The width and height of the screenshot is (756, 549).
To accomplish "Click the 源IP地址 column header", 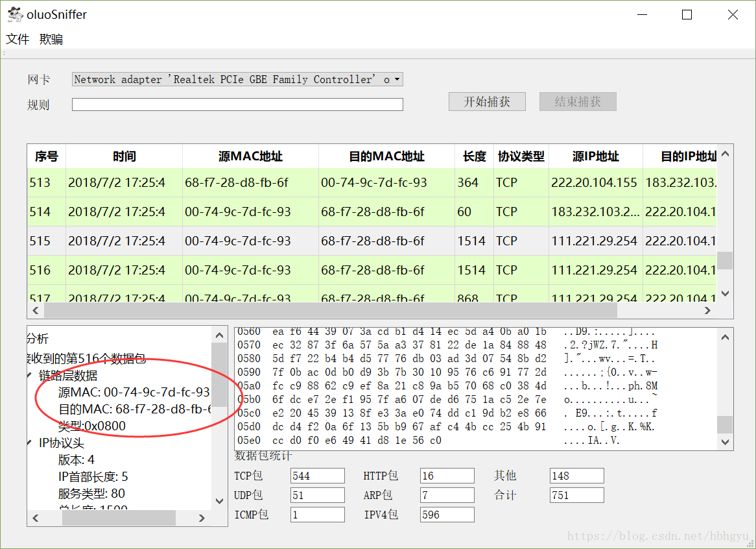I will [596, 156].
